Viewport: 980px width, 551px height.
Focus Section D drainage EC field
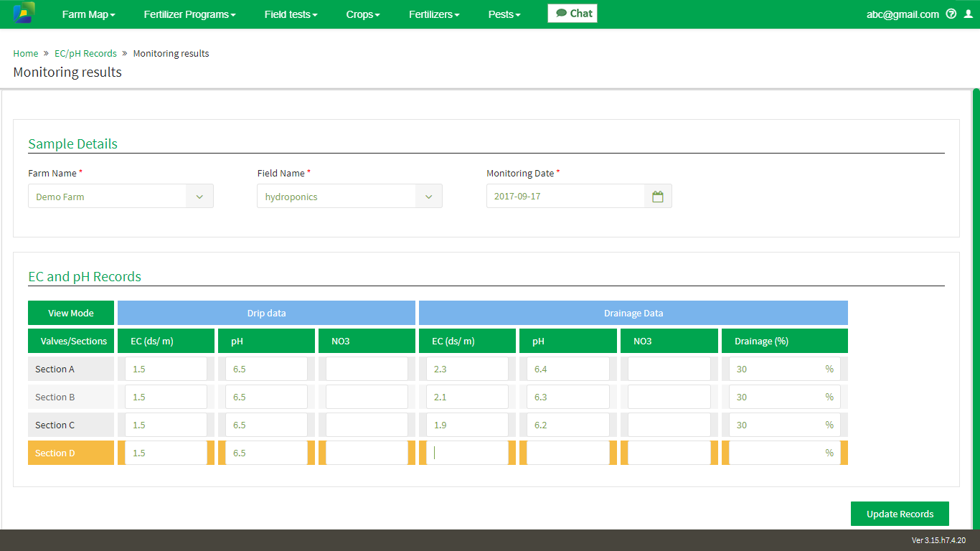tap(467, 453)
